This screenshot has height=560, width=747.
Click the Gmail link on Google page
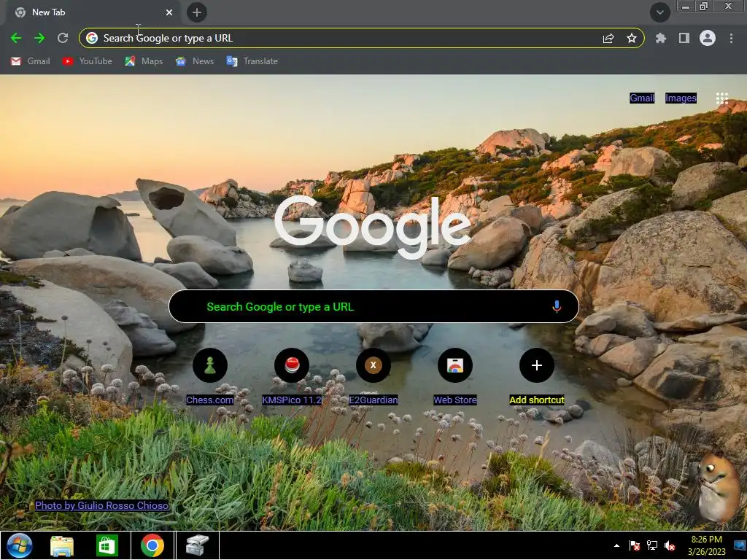[642, 98]
